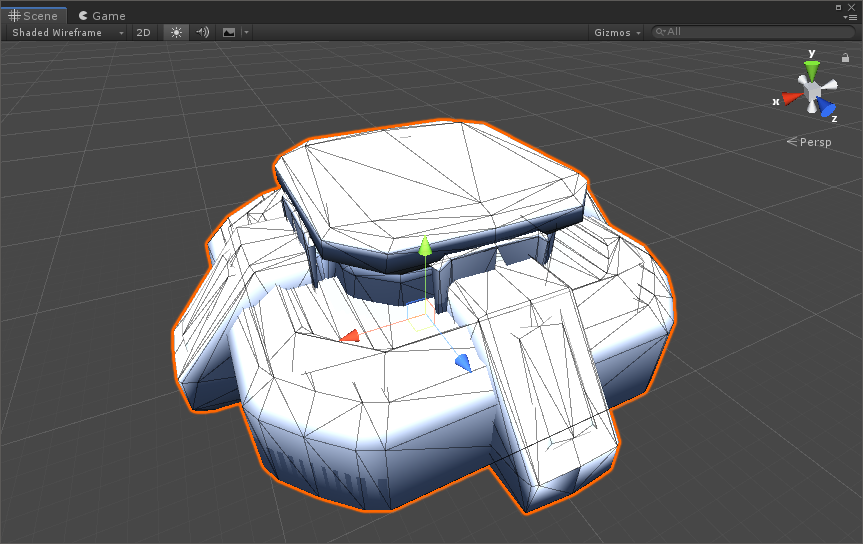The width and height of the screenshot is (863, 544).
Task: Toggle scene lighting sun icon
Action: pyautogui.click(x=176, y=32)
